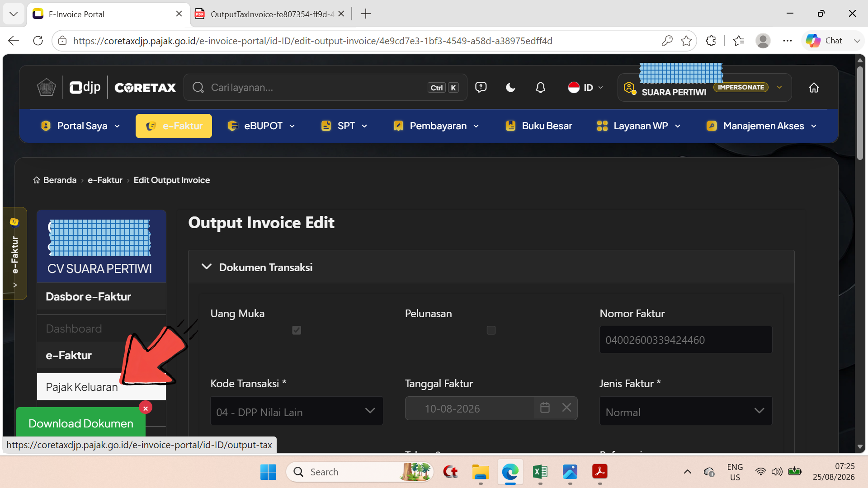Open new browser tab
Screen dimensions: 868x488
pos(366,14)
